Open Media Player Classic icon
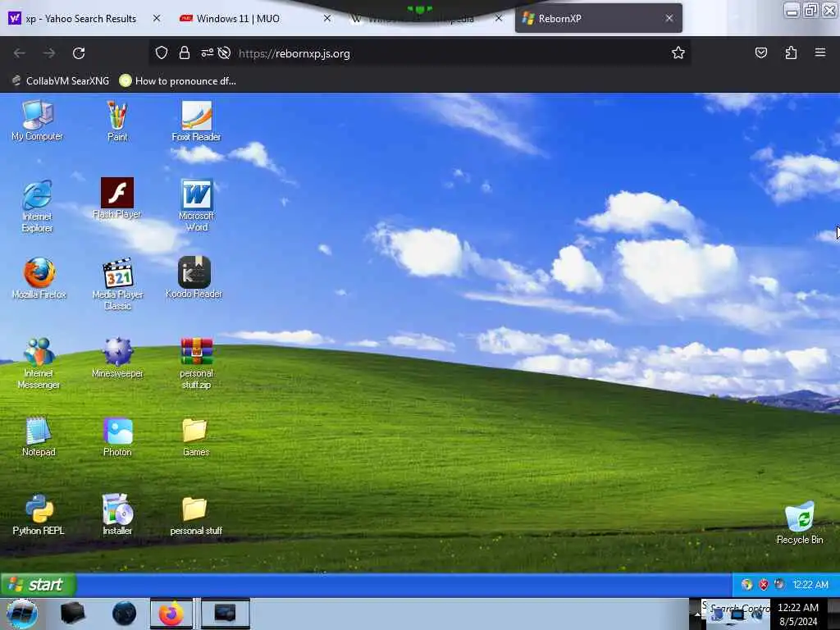 [117, 284]
